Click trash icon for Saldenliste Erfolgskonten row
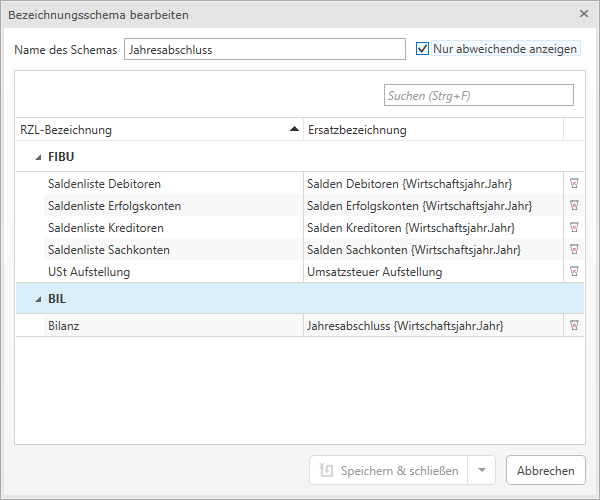600x500 pixels. click(x=574, y=206)
